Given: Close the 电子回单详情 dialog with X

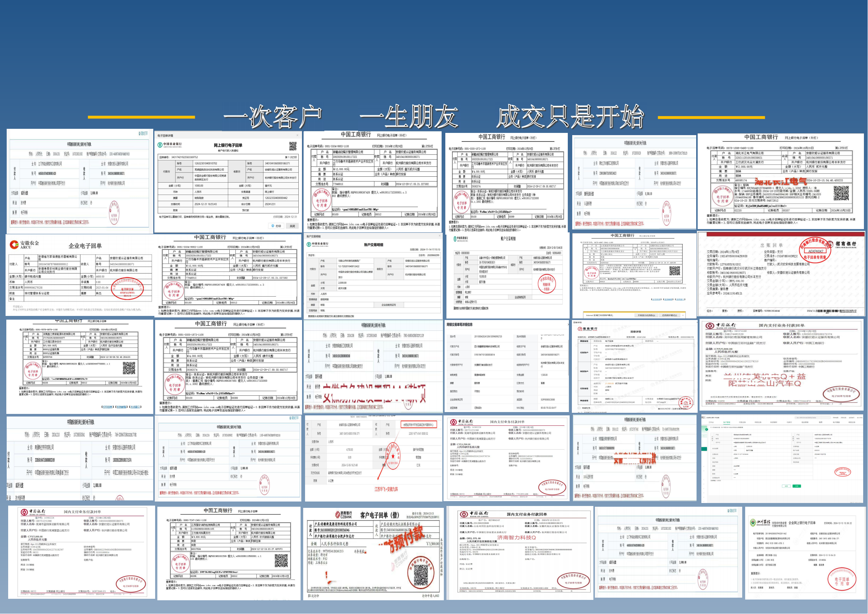Looking at the screenshot, I should (298, 135).
